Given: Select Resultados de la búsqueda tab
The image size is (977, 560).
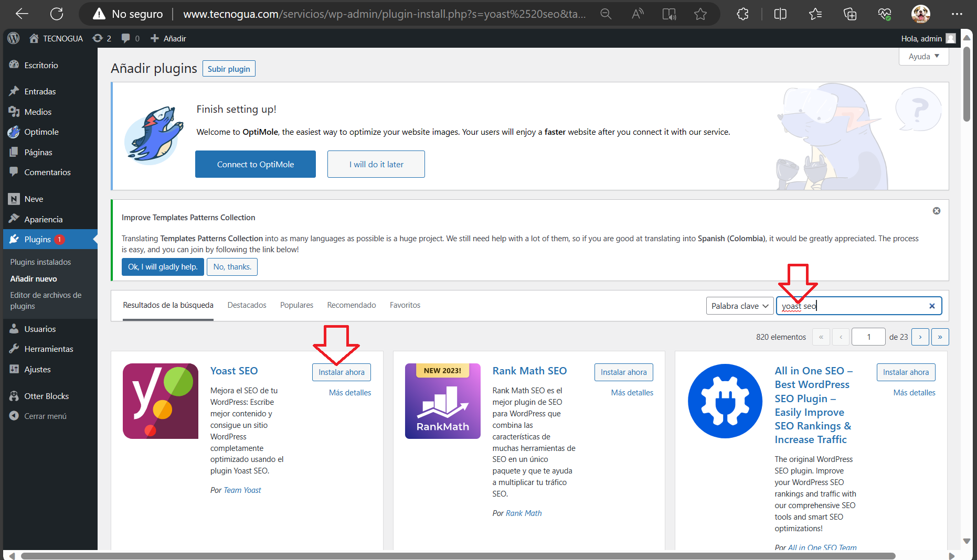Looking at the screenshot, I should [x=168, y=305].
